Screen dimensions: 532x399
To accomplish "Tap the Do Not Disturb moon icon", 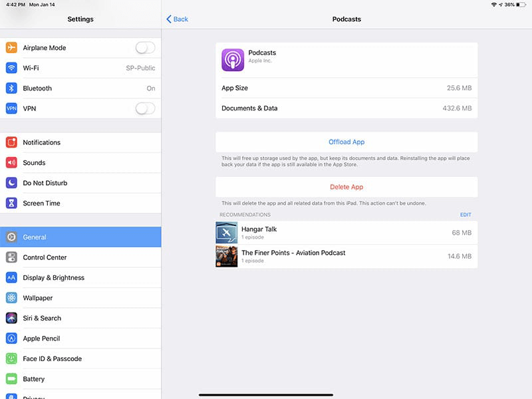I will pos(11,183).
